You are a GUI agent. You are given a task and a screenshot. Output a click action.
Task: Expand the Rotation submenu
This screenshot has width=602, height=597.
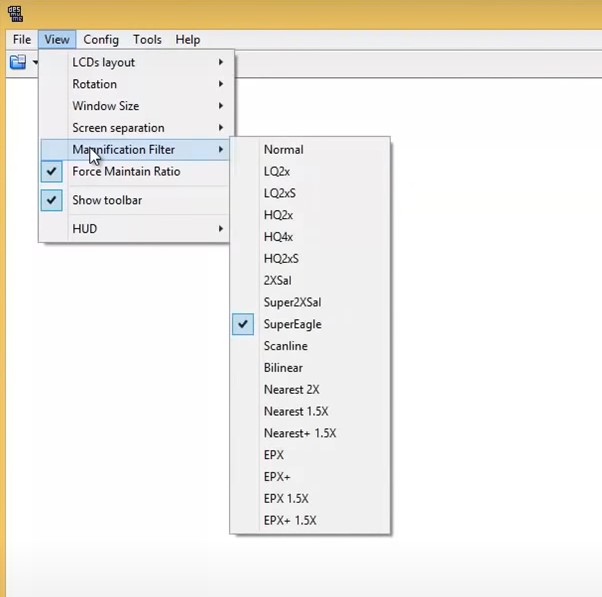pyautogui.click(x=94, y=84)
